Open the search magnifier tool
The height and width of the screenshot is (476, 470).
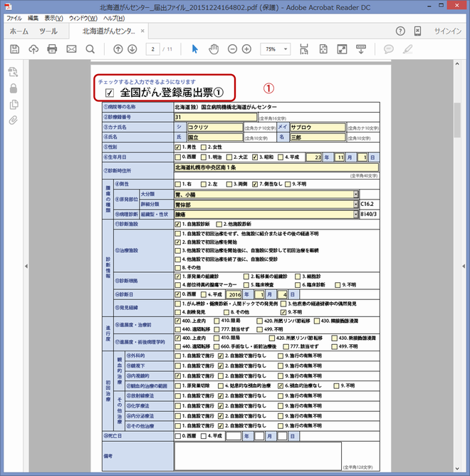pos(90,49)
